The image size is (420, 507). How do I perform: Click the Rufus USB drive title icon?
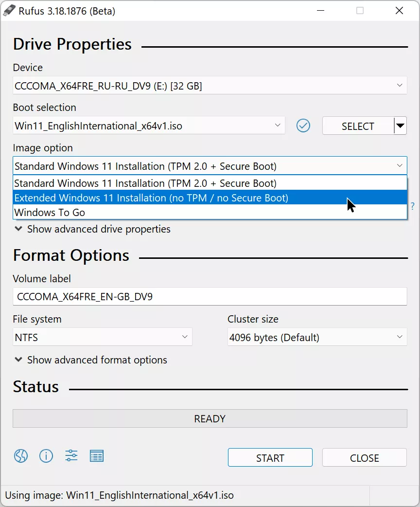[x=9, y=10]
